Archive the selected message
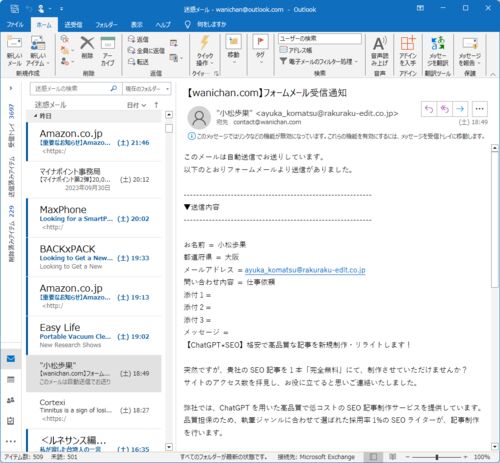This screenshot has height=463, width=500. (x=108, y=51)
